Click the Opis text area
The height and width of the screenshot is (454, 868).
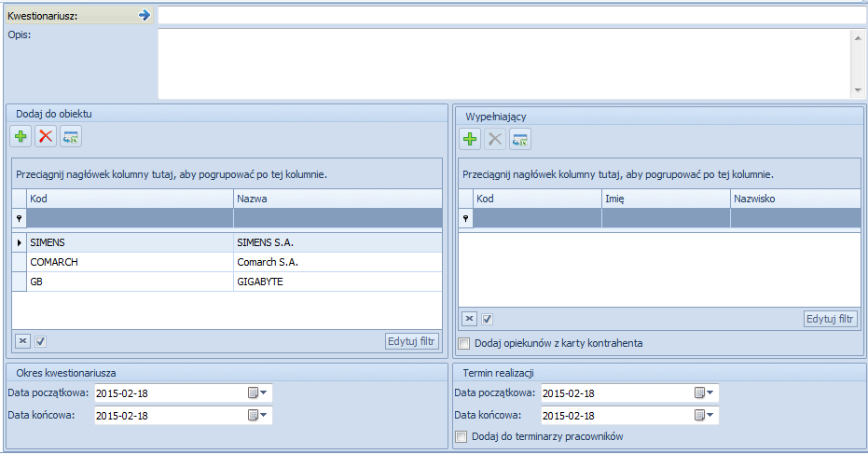504,64
